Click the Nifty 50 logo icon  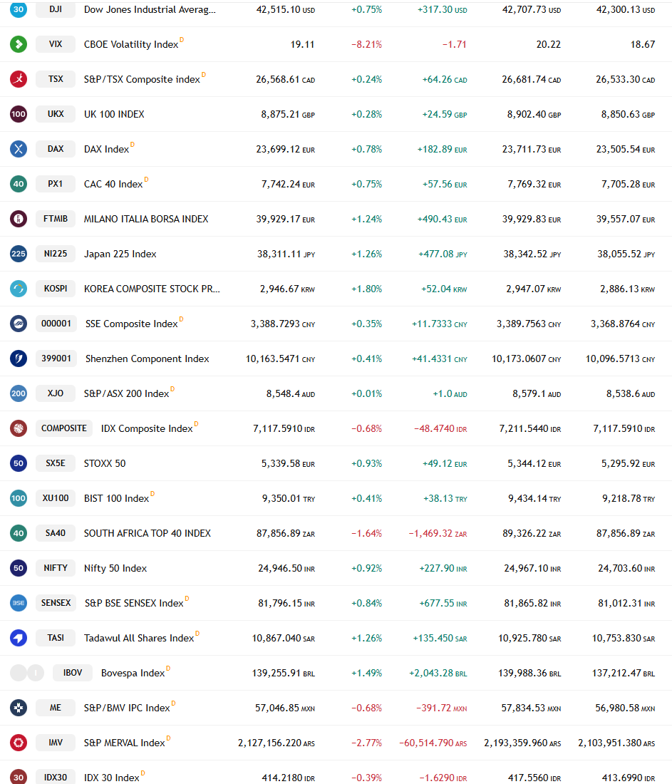tap(19, 568)
